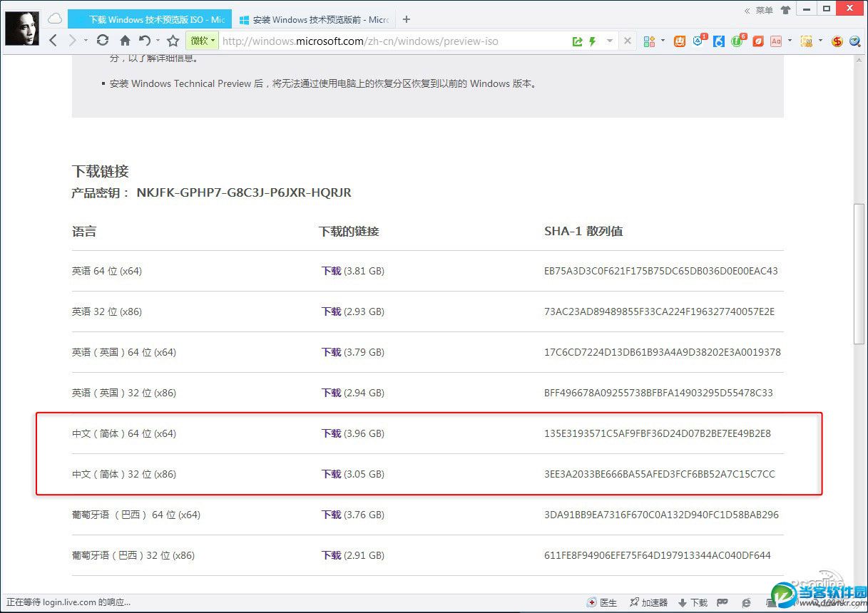Click the Aa translate icon
868x613 pixels.
[776, 41]
